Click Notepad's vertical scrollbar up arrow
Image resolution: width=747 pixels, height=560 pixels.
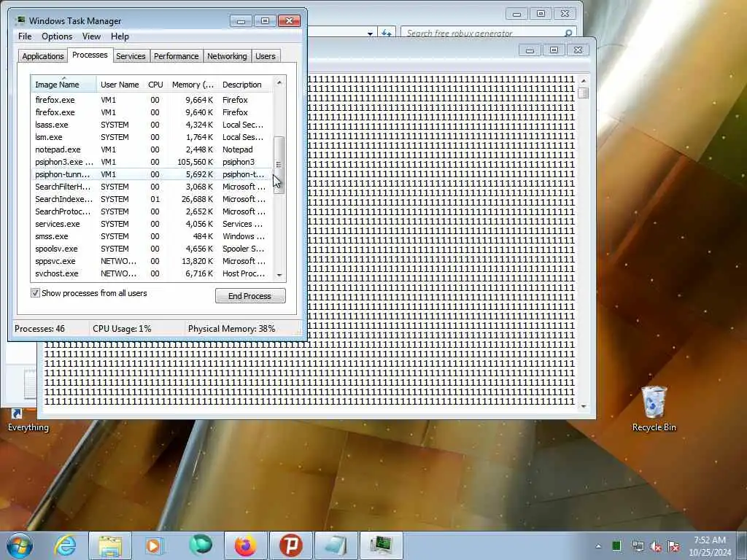pyautogui.click(x=583, y=81)
